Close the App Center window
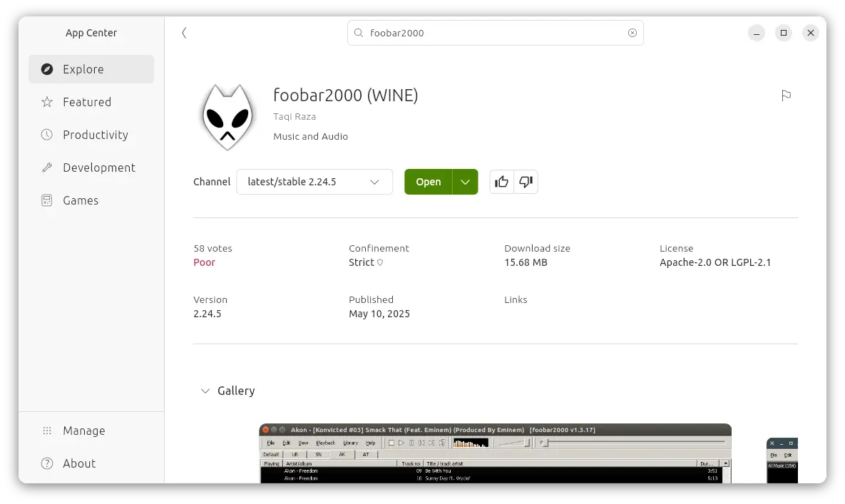The height and width of the screenshot is (504, 845). pos(811,33)
